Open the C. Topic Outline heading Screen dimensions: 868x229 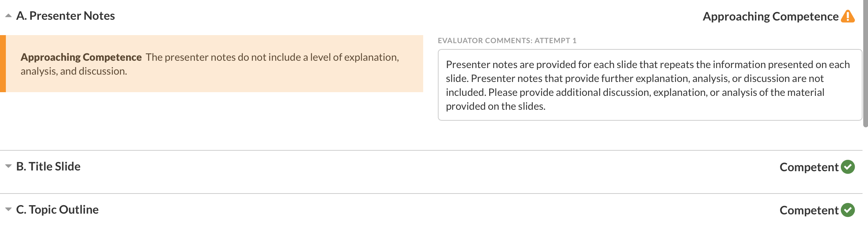click(58, 210)
